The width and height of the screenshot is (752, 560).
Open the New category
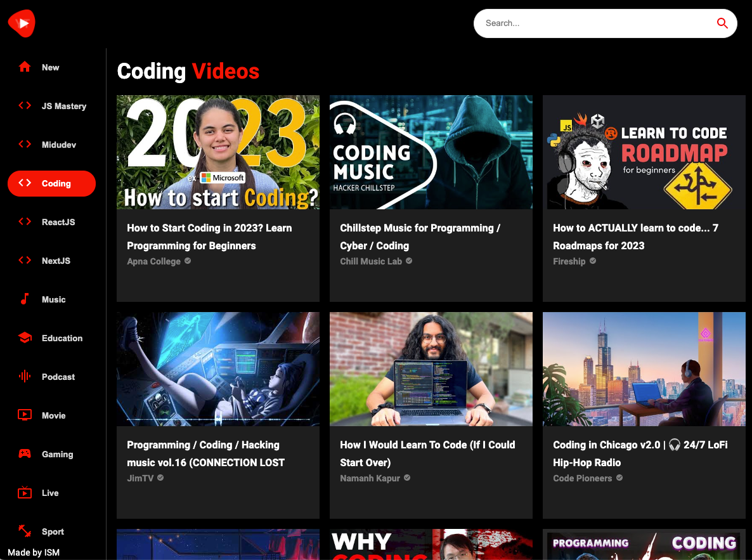tap(50, 67)
